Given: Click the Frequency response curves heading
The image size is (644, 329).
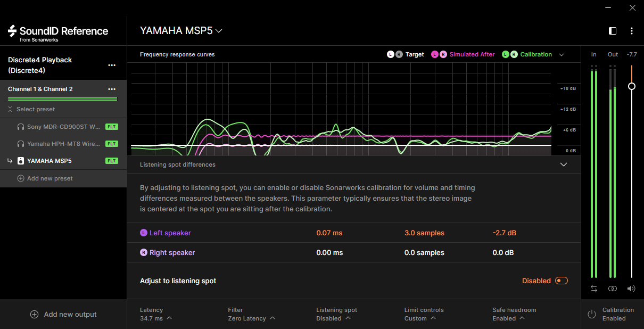Looking at the screenshot, I should coord(177,54).
